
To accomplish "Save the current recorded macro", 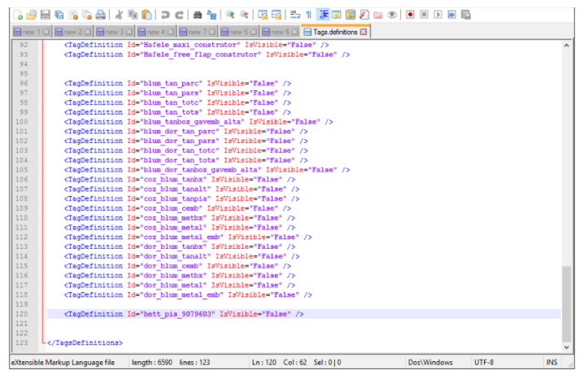I will pyautogui.click(x=466, y=15).
